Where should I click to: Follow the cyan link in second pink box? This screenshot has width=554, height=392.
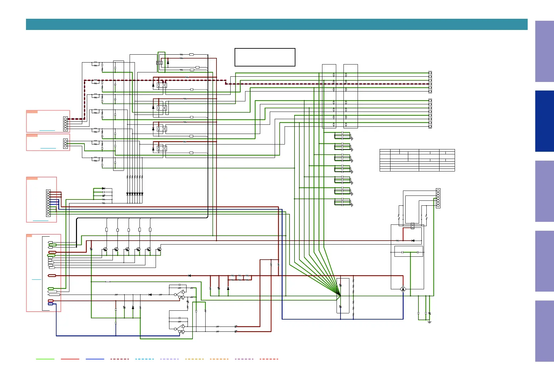pyautogui.click(x=48, y=148)
